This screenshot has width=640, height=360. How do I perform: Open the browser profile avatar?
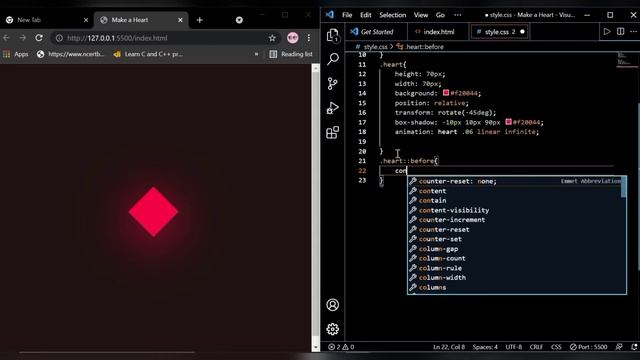coord(293,38)
